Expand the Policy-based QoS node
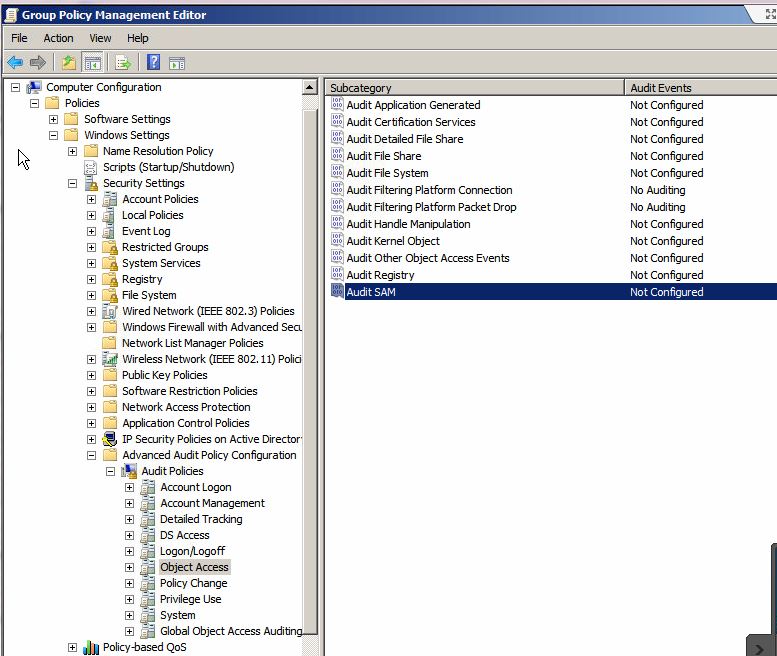 [72, 647]
